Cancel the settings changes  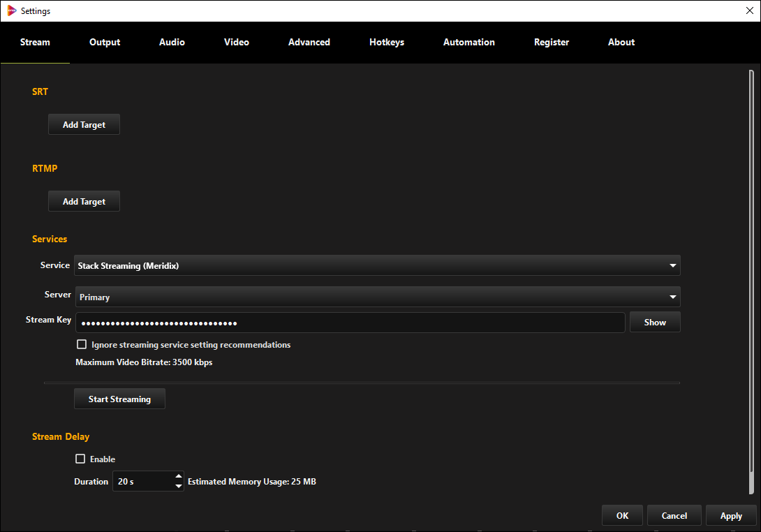point(674,515)
